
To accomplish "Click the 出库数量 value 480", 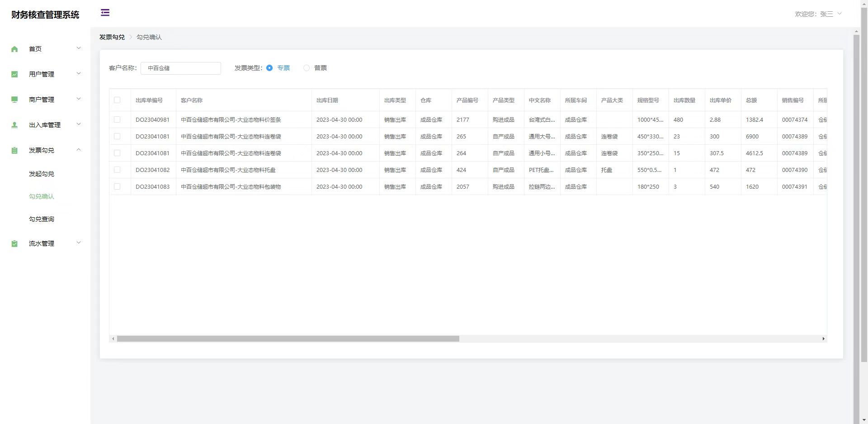I will point(678,119).
